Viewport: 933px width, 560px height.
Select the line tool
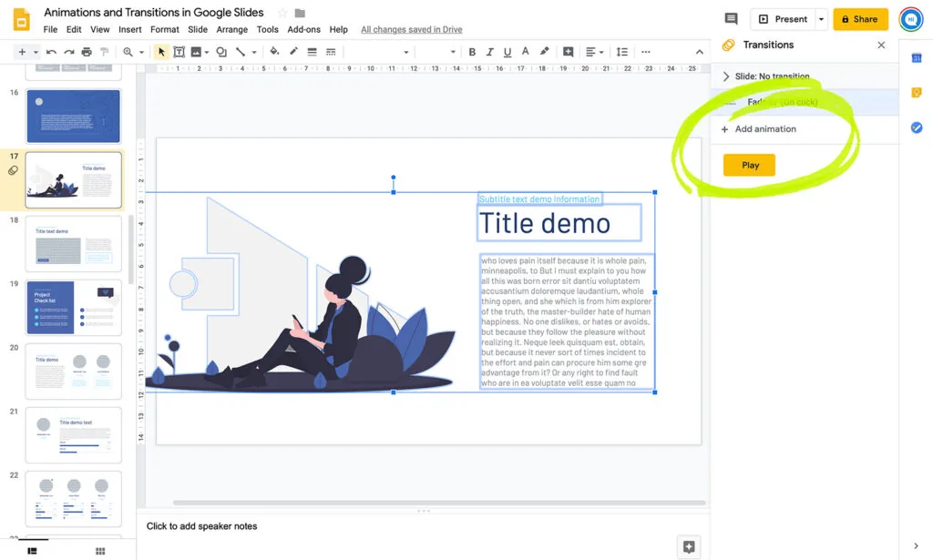point(241,52)
